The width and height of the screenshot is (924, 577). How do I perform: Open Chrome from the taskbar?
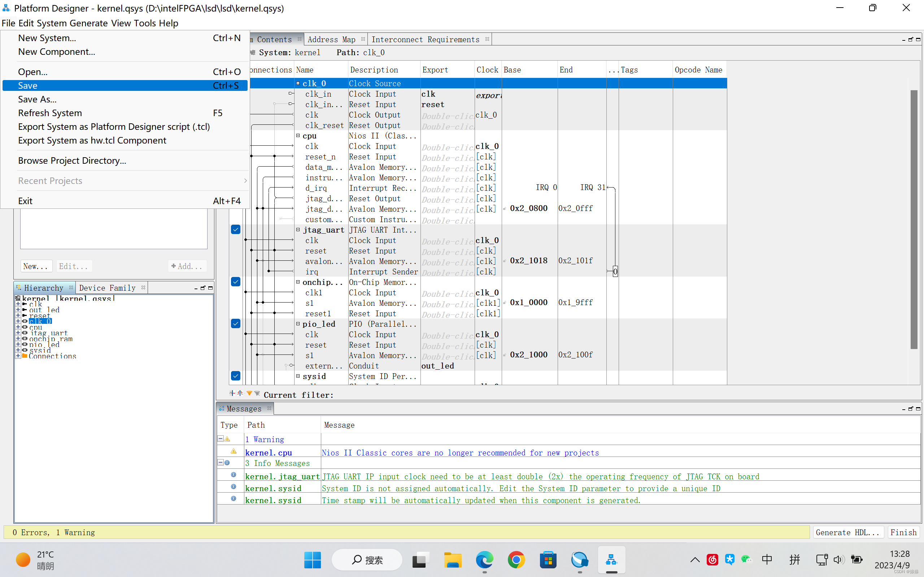(516, 560)
